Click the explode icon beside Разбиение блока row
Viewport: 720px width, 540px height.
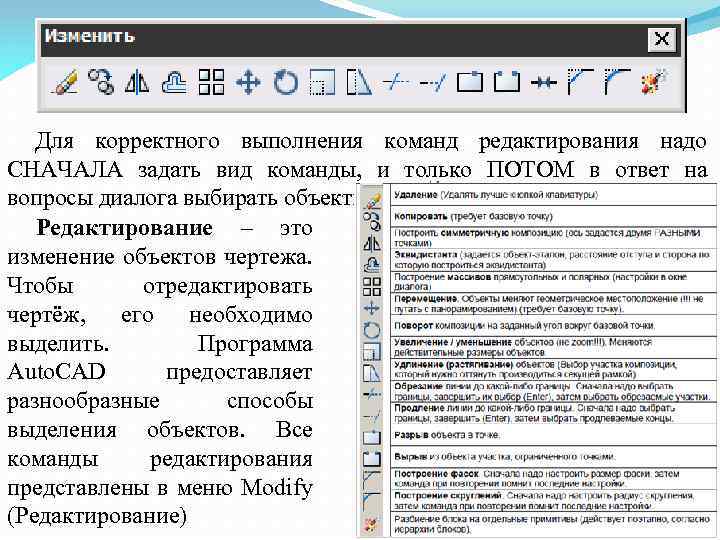click(x=372, y=524)
